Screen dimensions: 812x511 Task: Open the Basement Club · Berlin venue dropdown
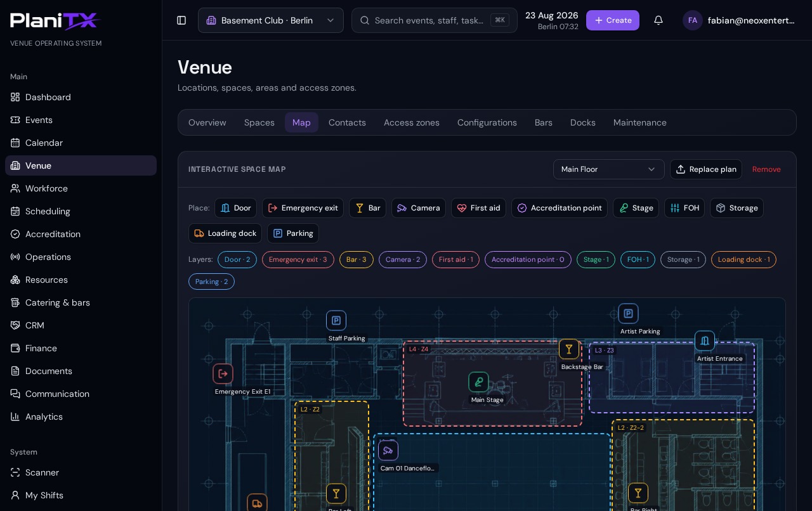(271, 20)
